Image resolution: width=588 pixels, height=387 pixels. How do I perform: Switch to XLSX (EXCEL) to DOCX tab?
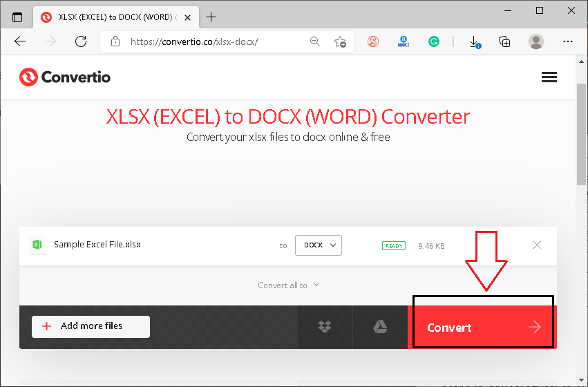[x=116, y=17]
